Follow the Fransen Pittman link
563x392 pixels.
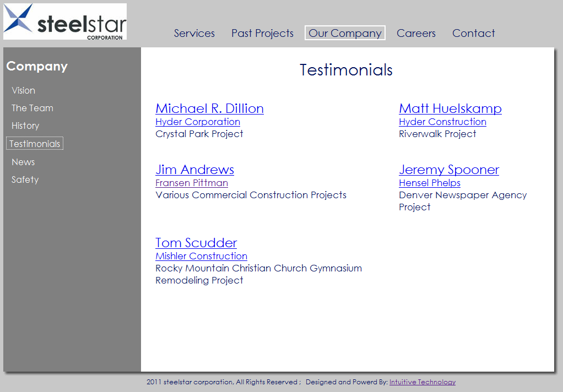pyautogui.click(x=192, y=183)
